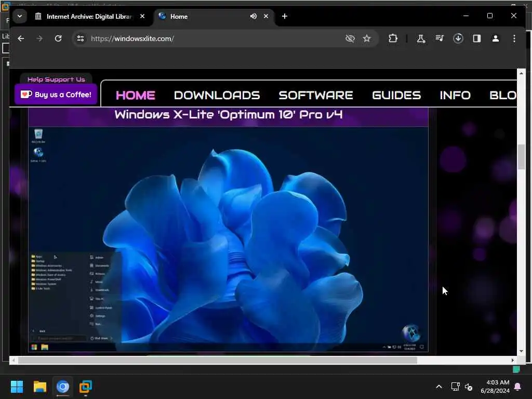The image size is (532, 399).
Task: Show browser downloads
Action: [458, 38]
